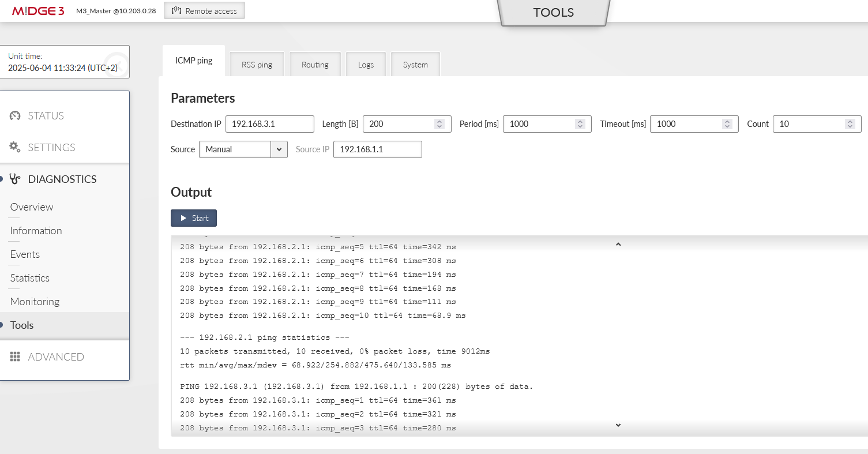868x454 pixels.
Task: Click the '192.168.2.1 ping statistics' line
Action: [265, 337]
